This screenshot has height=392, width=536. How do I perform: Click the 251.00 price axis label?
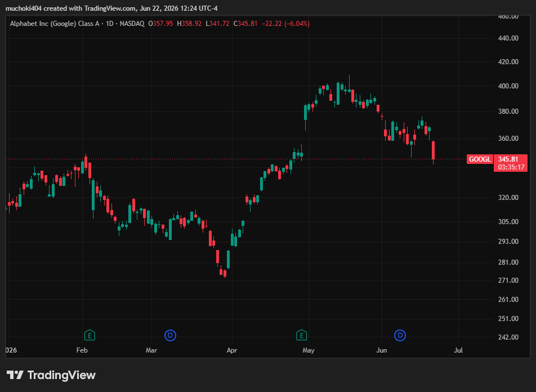pos(508,318)
